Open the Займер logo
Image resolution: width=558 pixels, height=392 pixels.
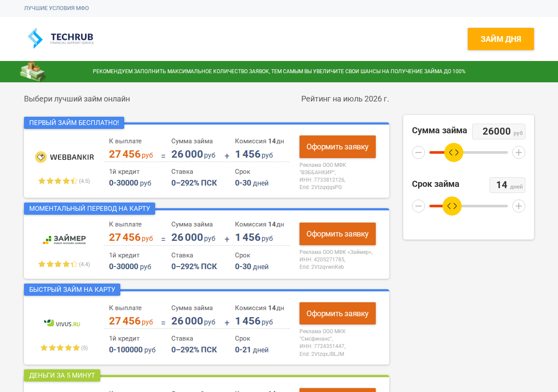click(65, 239)
